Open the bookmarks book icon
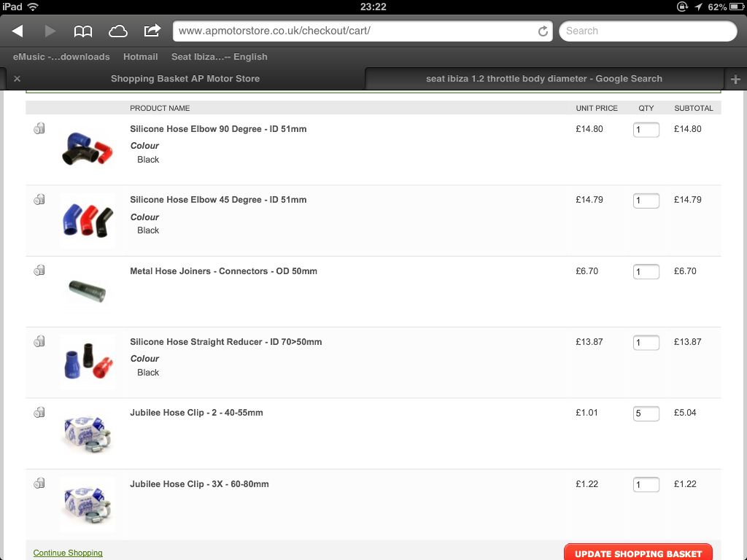The width and height of the screenshot is (747, 560). pos(83,31)
